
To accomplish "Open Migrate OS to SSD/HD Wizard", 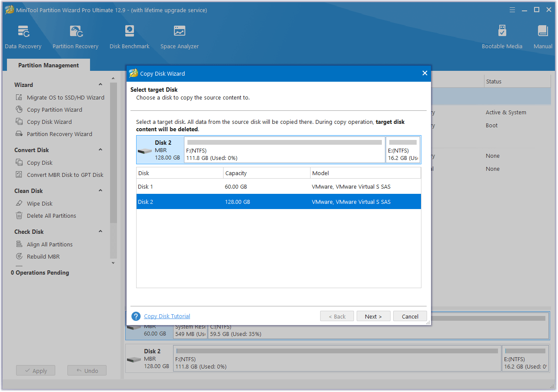I will click(66, 97).
